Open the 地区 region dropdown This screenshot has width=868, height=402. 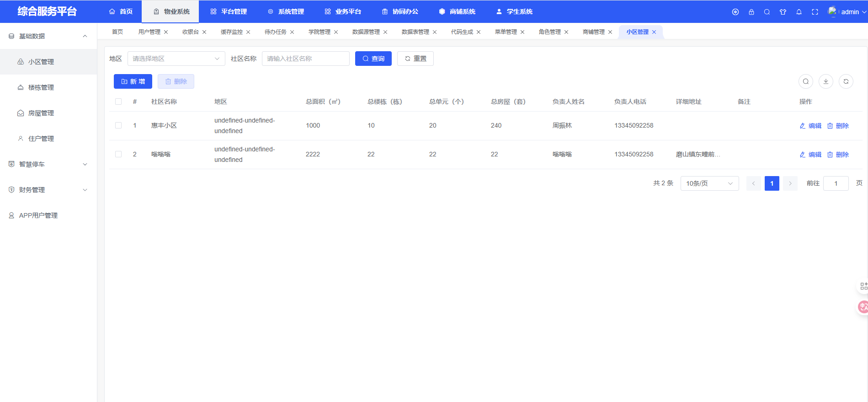pos(176,59)
